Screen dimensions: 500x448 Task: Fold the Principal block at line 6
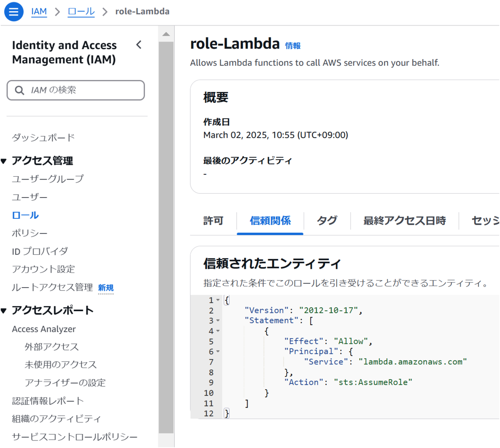click(x=218, y=352)
